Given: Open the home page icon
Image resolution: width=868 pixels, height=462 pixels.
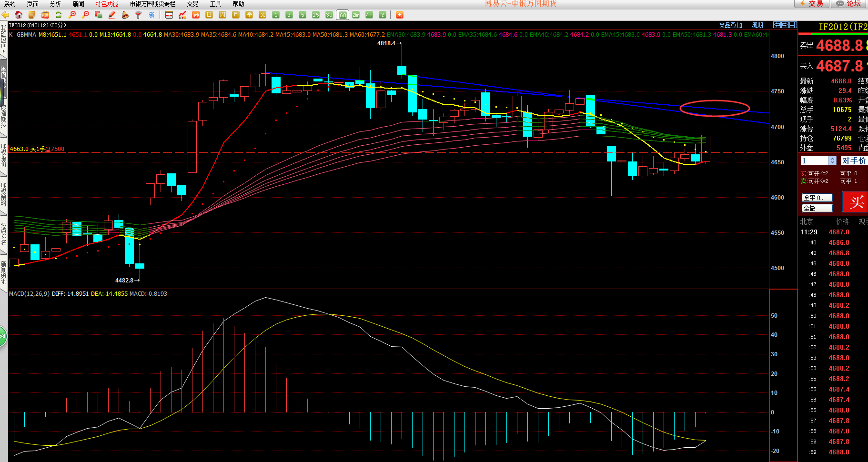Looking at the screenshot, I should [19, 15].
